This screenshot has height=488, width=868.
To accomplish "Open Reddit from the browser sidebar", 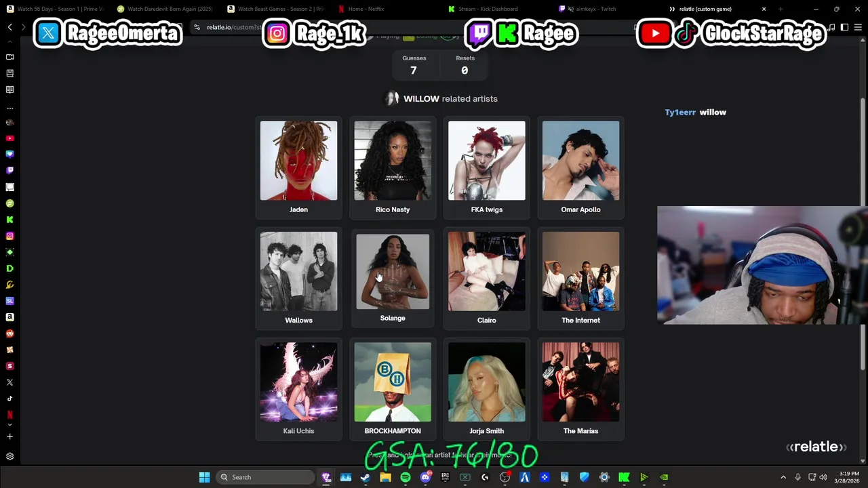I will (9, 333).
